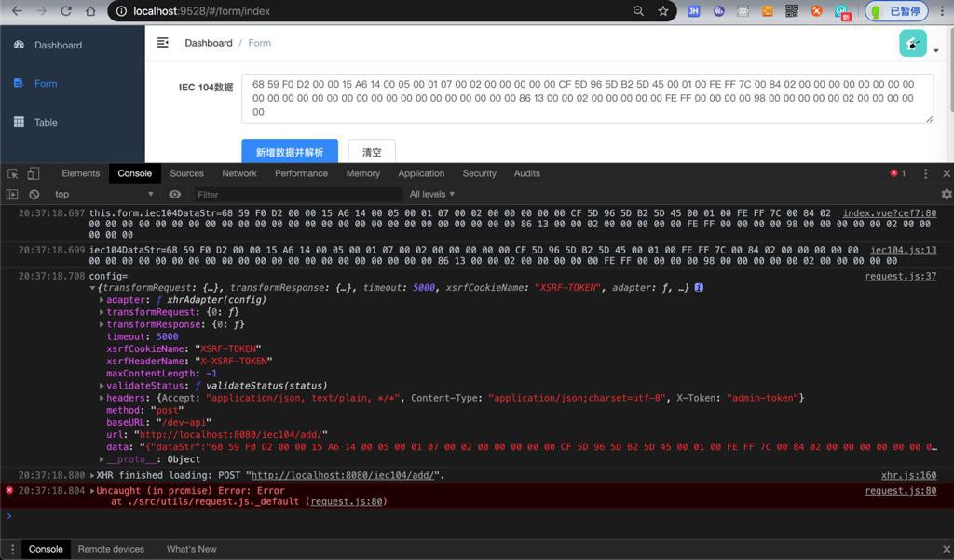Click the 清空 clear button
954x560 pixels.
click(372, 152)
